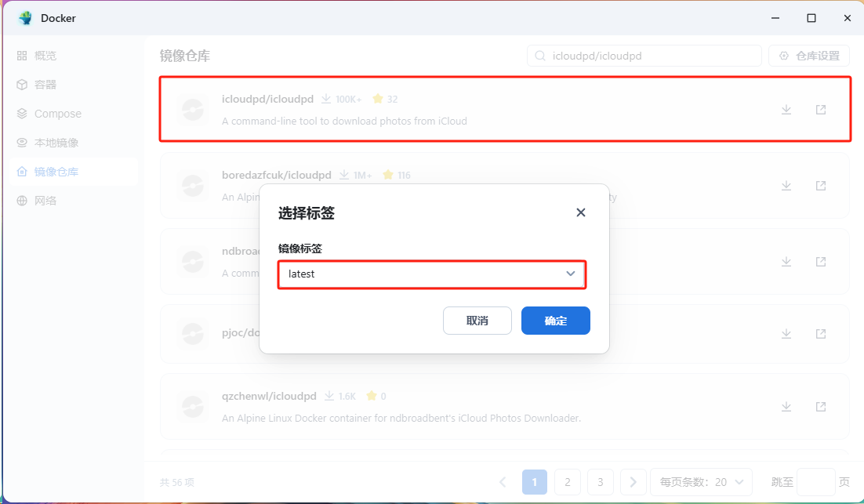Go to 容器 containers section
Screen dimensions: 864x504
pos(37,85)
